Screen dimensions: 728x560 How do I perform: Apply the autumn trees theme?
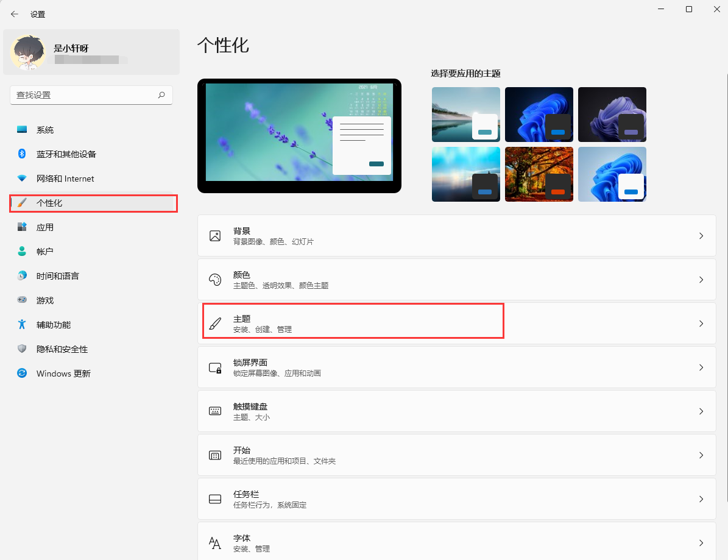(x=539, y=174)
